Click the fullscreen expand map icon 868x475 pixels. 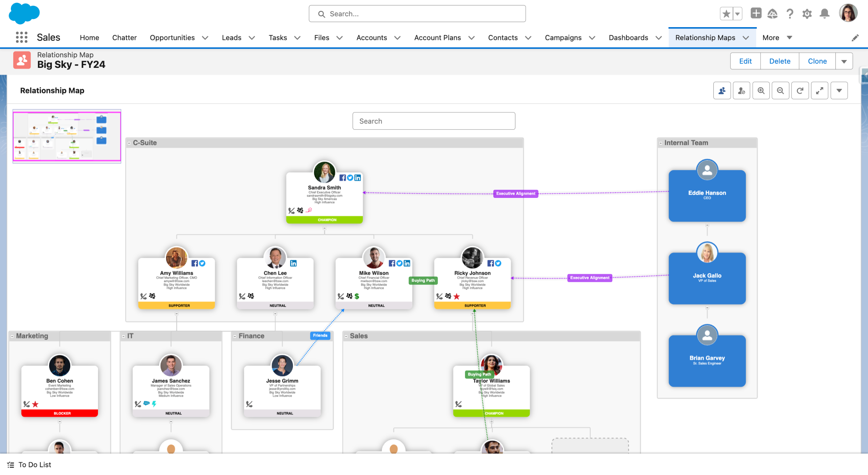pyautogui.click(x=820, y=91)
